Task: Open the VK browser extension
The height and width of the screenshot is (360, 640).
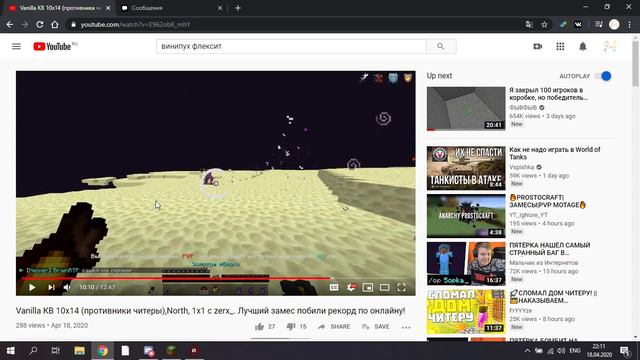Action: (x=578, y=24)
